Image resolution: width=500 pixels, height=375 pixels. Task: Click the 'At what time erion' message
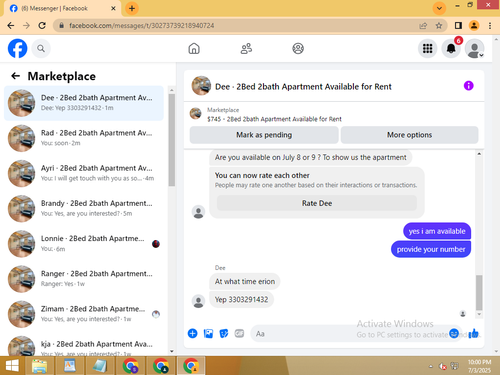[245, 281]
